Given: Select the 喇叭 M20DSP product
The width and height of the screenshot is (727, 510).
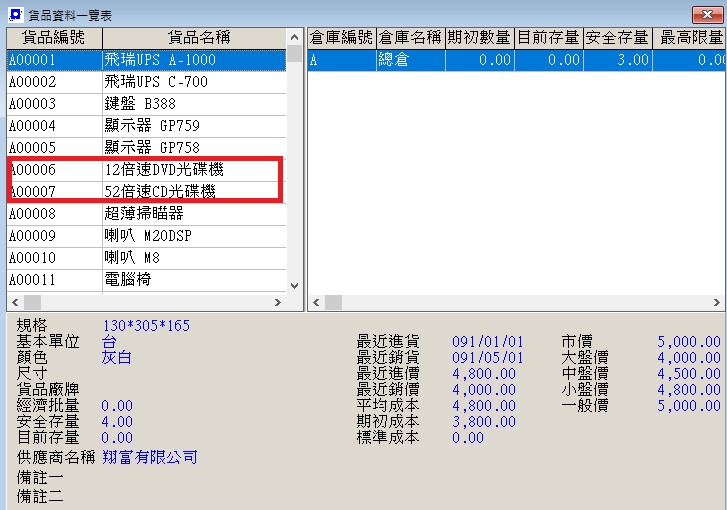Looking at the screenshot, I should click(148, 235).
